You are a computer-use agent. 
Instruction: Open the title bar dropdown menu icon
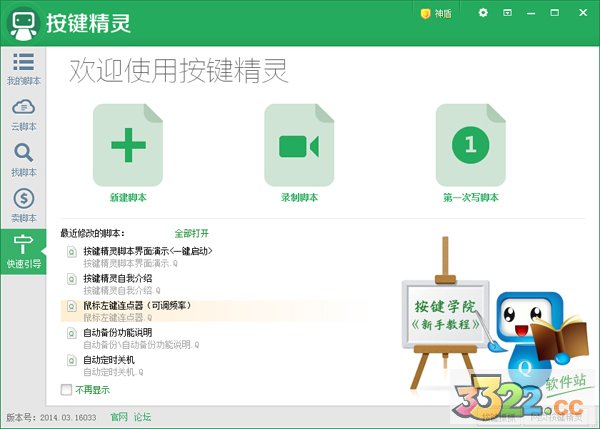tap(507, 13)
